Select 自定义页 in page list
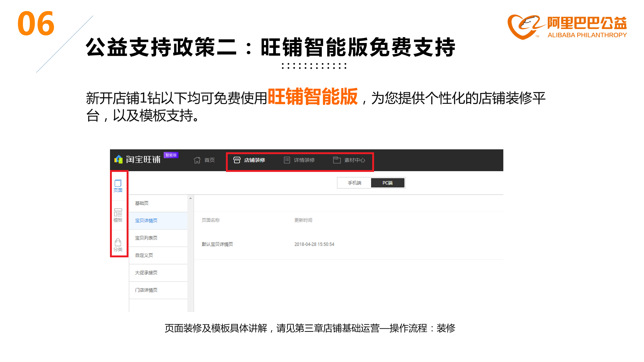The height and width of the screenshot is (362, 644). coord(158,255)
